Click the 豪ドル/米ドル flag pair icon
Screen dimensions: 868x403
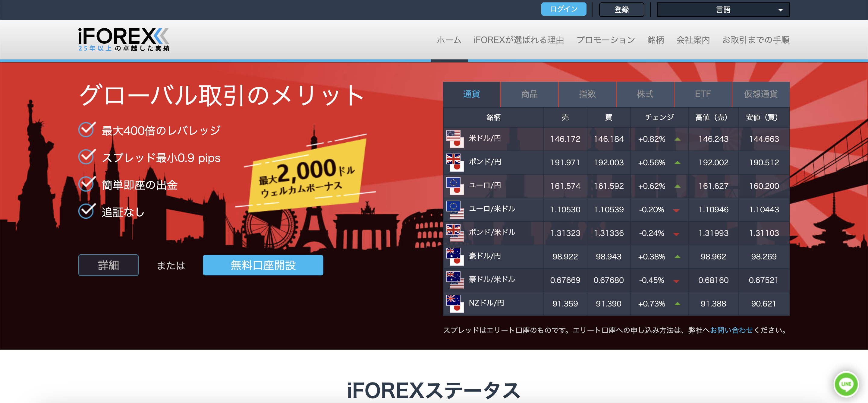[x=455, y=280]
